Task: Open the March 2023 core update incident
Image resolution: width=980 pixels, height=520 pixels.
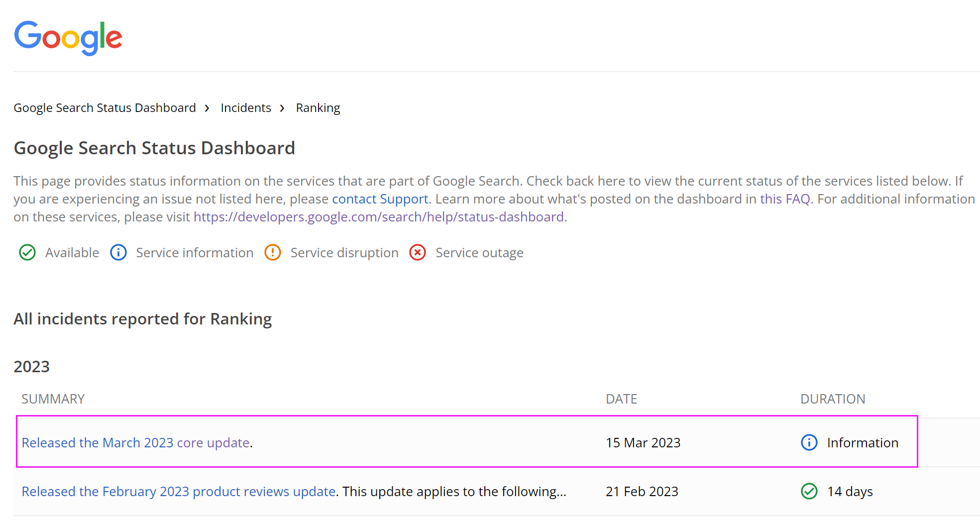Action: (135, 442)
